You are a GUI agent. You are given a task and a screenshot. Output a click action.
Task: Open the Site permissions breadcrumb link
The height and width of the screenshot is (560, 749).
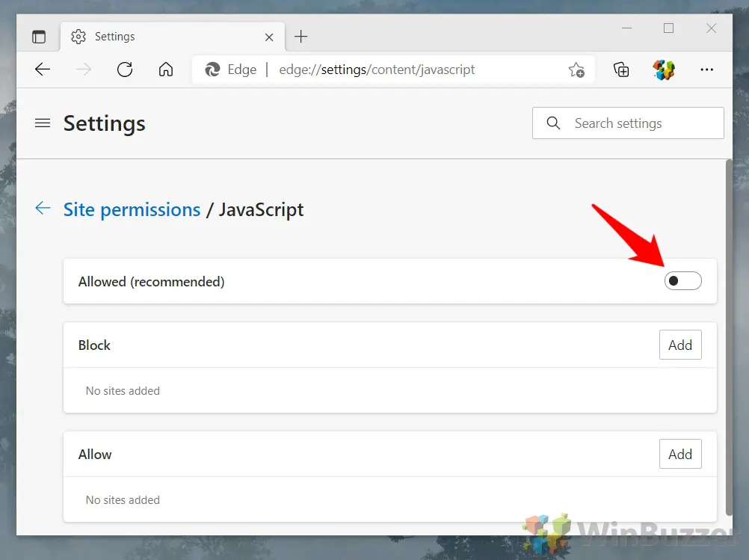(x=132, y=210)
